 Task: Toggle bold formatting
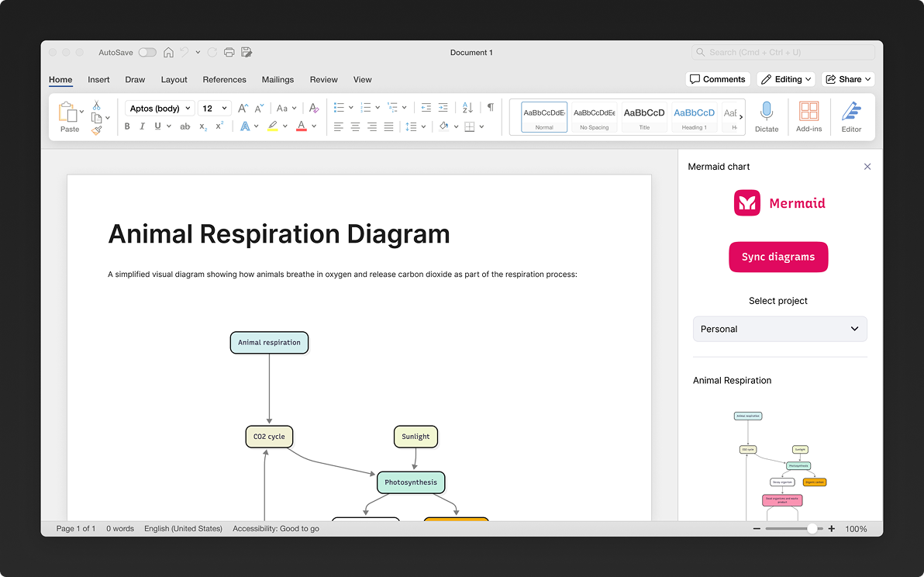coord(127,126)
